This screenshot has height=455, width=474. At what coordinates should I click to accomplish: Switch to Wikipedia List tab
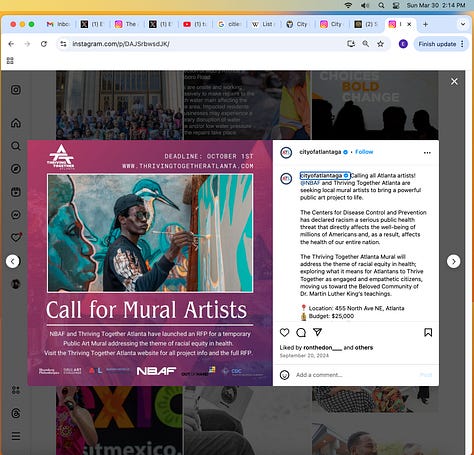click(263, 24)
